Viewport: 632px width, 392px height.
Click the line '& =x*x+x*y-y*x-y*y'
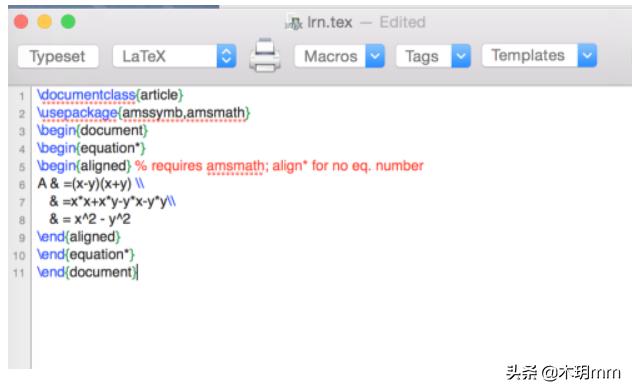(x=112, y=201)
